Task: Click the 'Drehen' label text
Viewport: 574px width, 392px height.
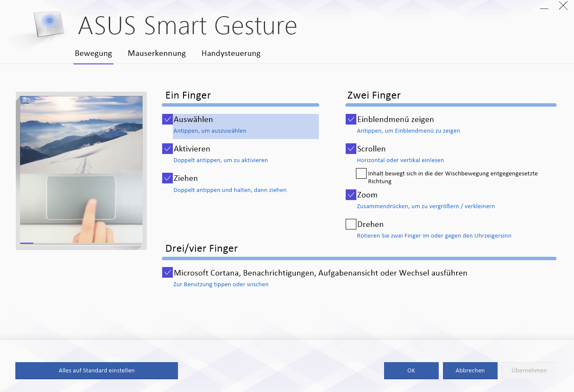Action: pos(370,224)
